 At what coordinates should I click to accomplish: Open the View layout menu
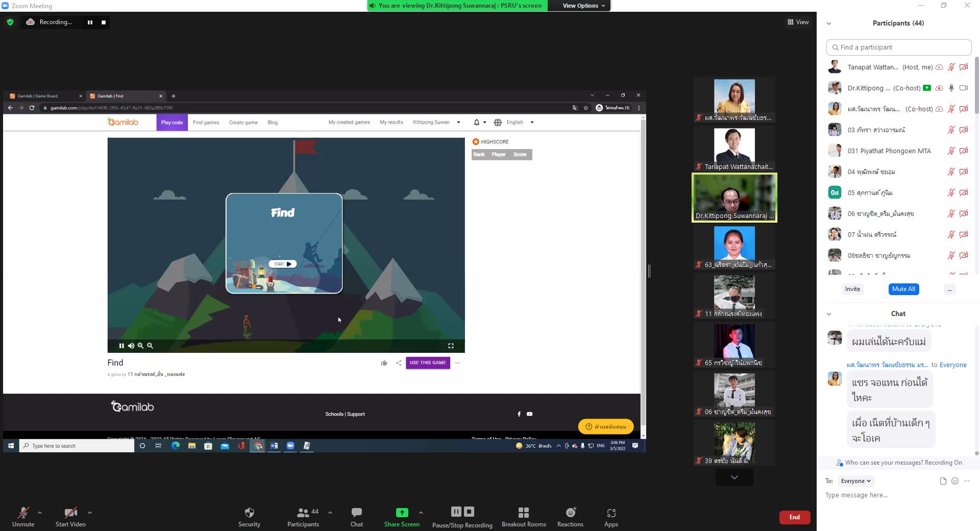[x=798, y=22]
